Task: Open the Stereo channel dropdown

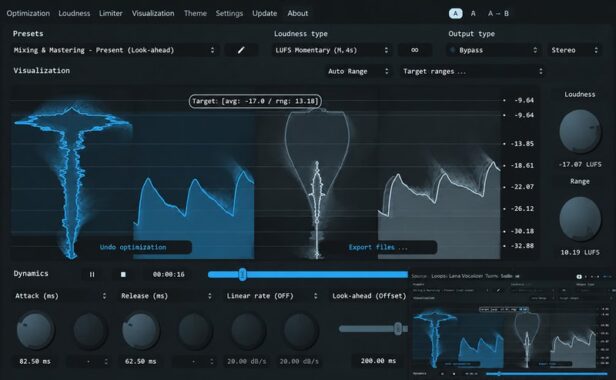Action: (574, 50)
